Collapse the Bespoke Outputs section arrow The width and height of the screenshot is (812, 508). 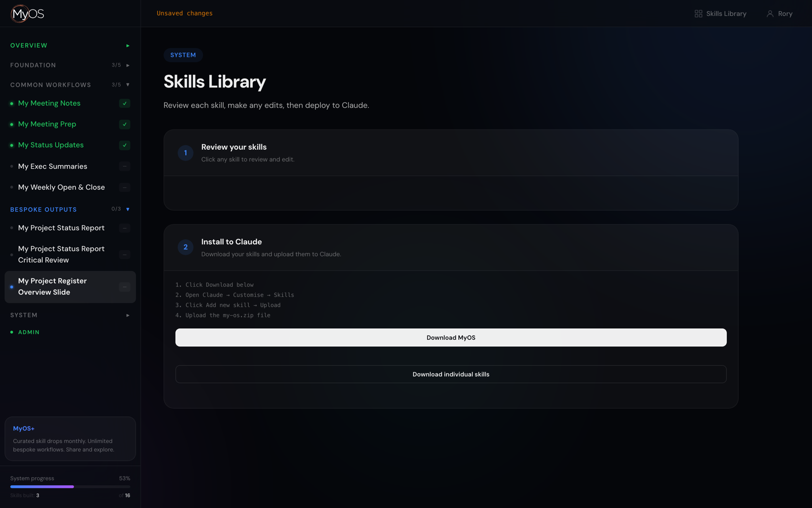[128, 209]
